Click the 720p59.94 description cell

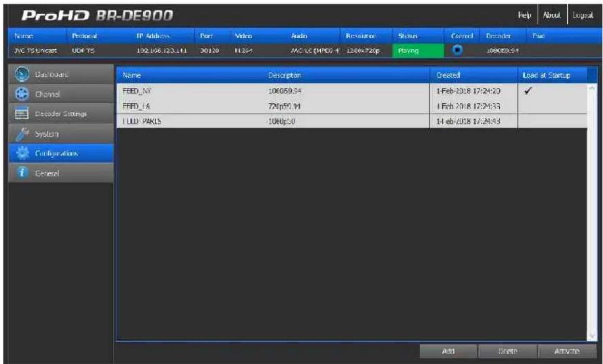(284, 106)
